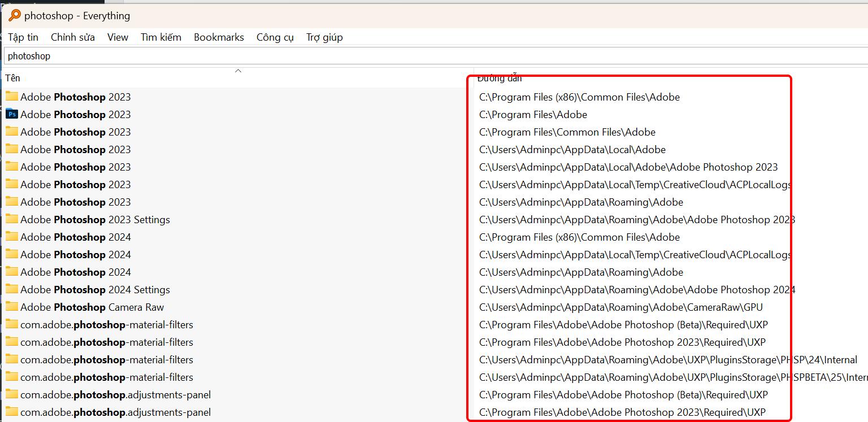The image size is (868, 422).
Task: Open the Chỉnh sửa menu
Action: (73, 37)
